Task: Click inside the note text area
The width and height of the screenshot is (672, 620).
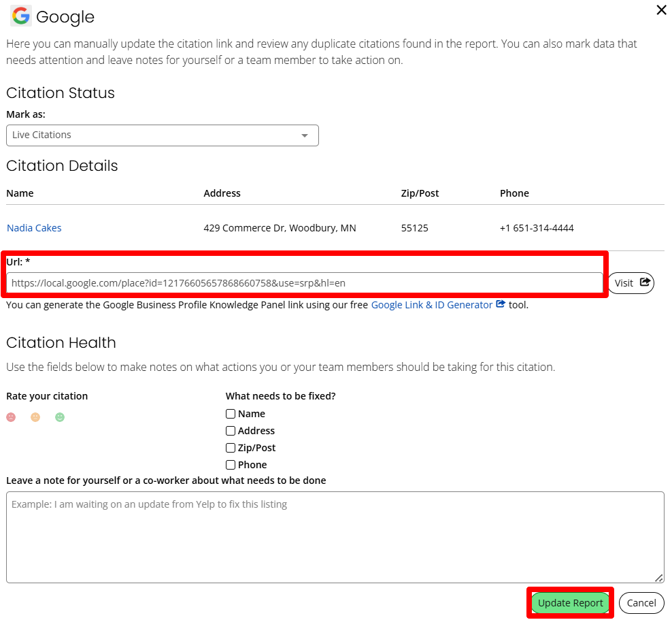Action: 335,537
